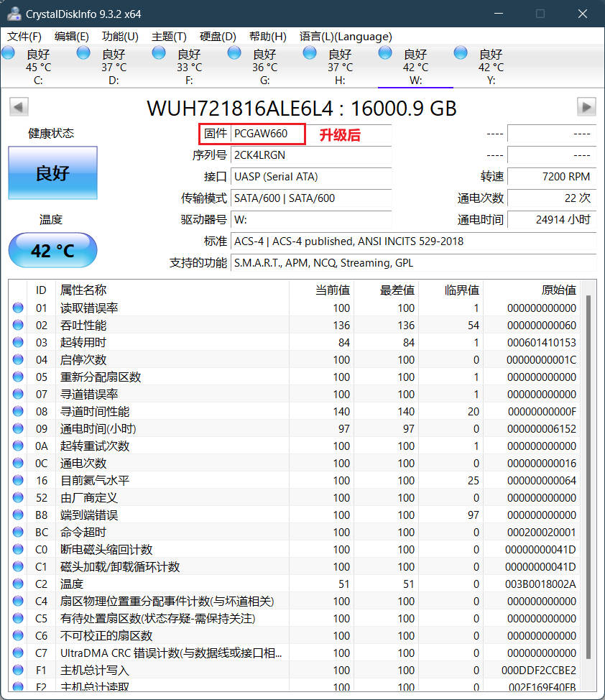Image resolution: width=605 pixels, height=700 pixels.
Task: Select the F: drive status orb
Action: coord(159,54)
